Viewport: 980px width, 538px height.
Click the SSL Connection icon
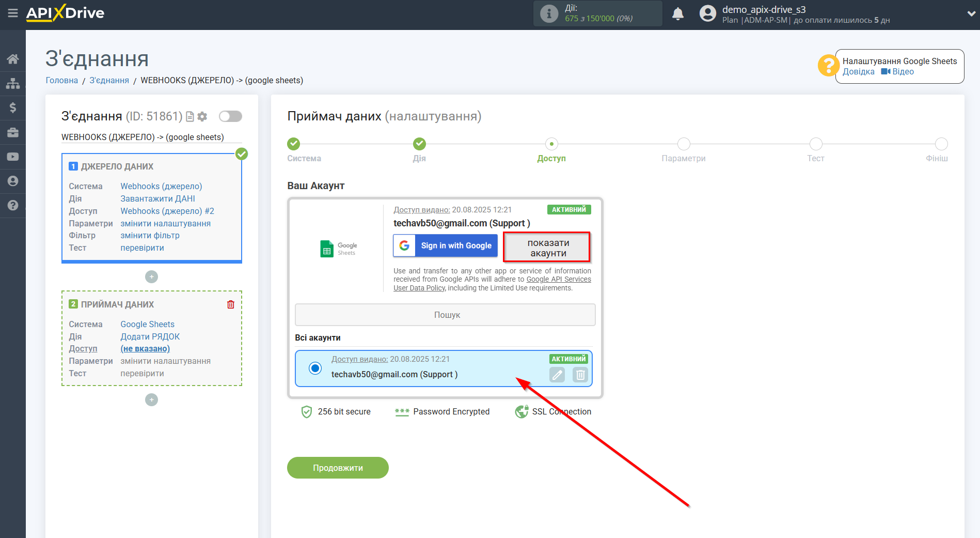click(x=521, y=412)
